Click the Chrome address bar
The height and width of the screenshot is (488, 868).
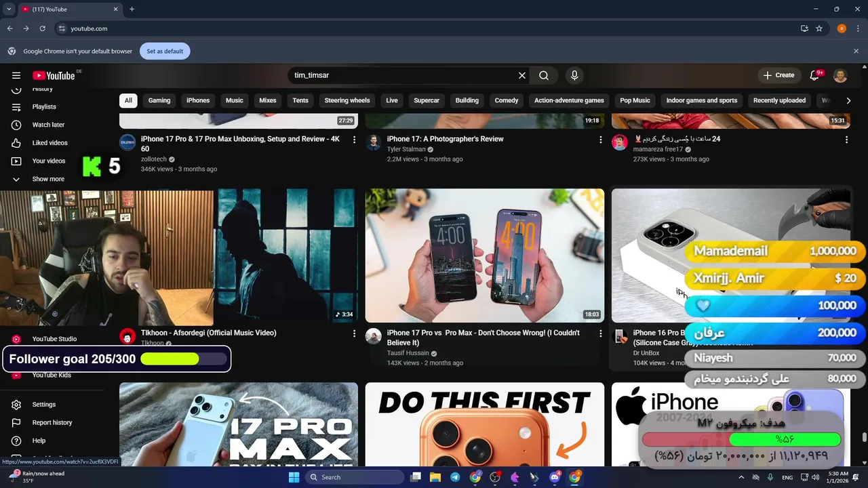click(427, 28)
